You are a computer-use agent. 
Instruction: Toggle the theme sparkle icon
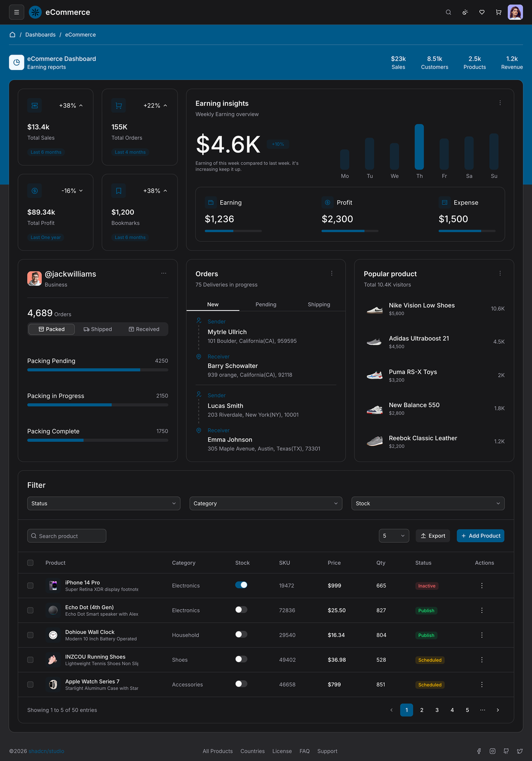pos(465,12)
